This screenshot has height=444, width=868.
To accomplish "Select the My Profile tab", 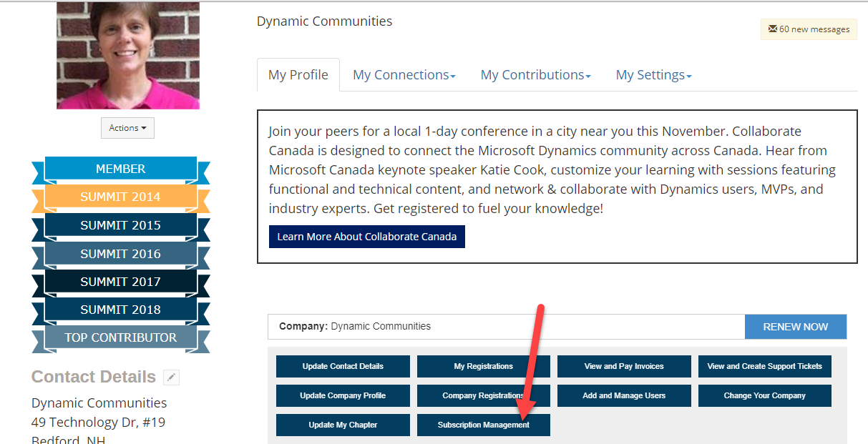I will click(298, 75).
